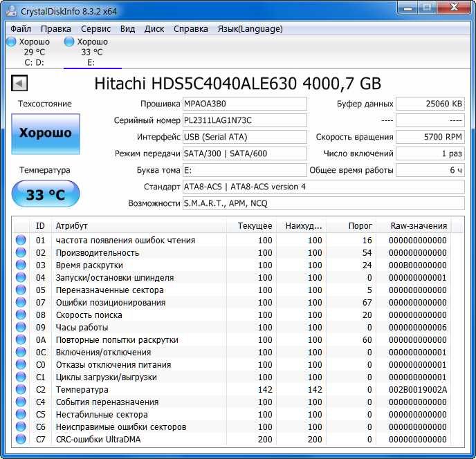Click the Техсостояние label

click(45, 104)
